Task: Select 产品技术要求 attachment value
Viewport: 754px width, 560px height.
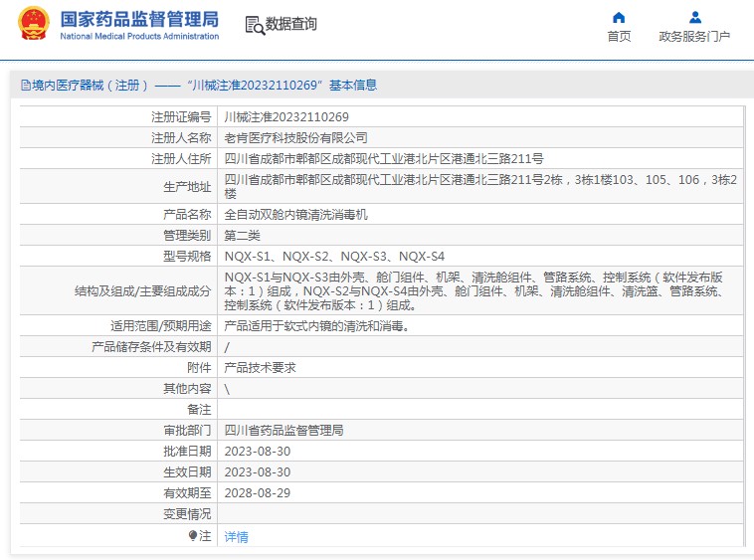Action: click(x=260, y=368)
